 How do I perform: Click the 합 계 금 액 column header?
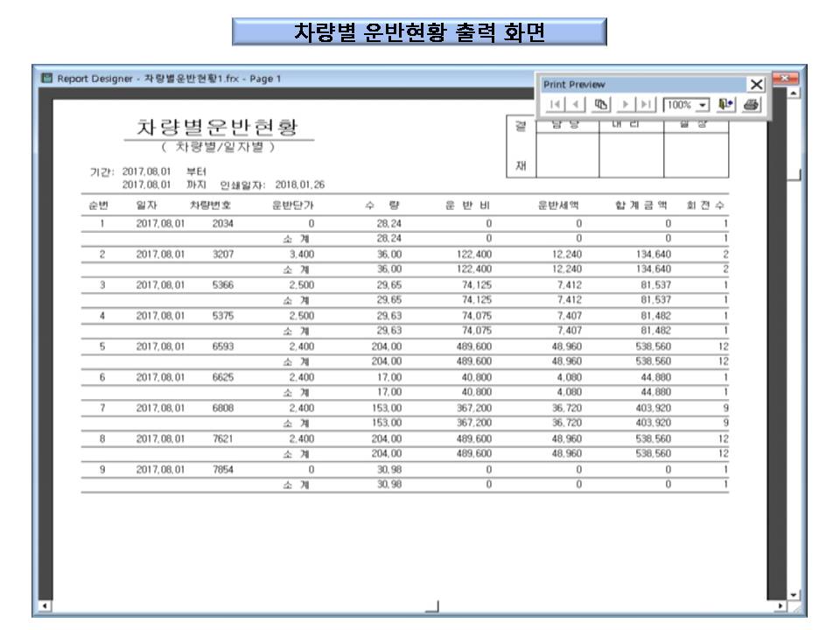click(x=641, y=205)
